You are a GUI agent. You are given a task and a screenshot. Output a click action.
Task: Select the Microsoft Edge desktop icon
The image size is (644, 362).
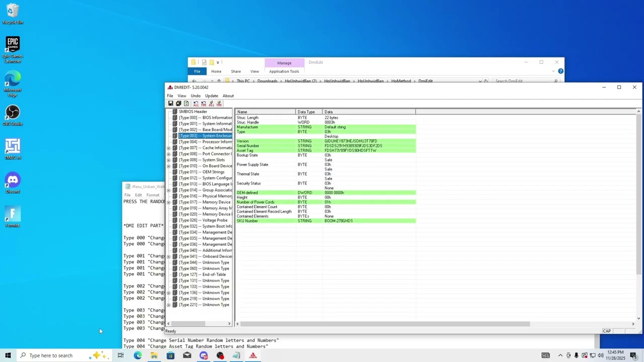(13, 84)
